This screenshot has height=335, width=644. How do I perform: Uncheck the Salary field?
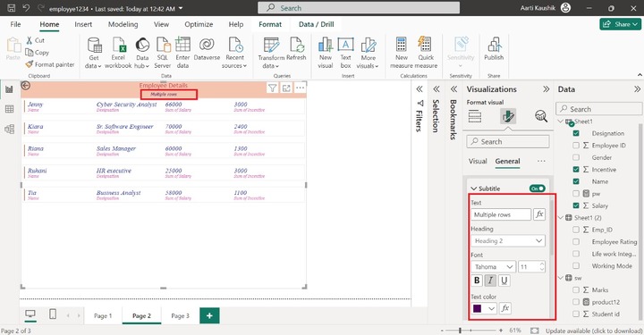click(576, 205)
